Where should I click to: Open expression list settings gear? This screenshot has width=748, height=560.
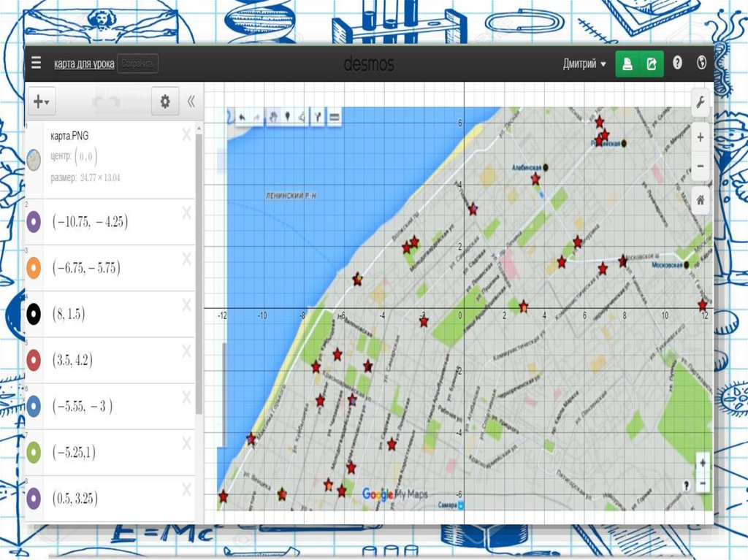coord(165,101)
